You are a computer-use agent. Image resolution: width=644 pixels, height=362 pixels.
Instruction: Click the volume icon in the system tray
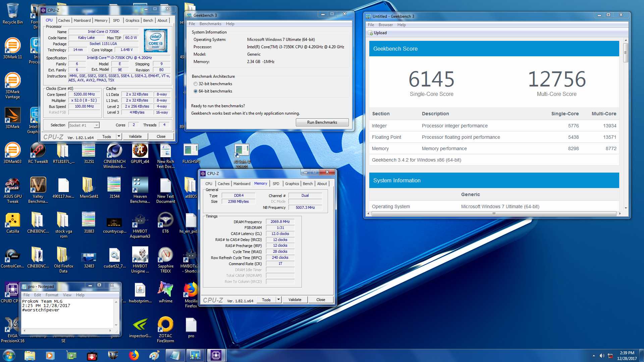pos(602,356)
